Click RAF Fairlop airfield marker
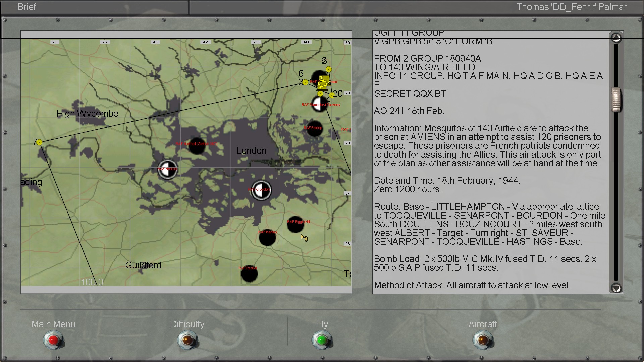Screen dimensions: 644x362 click(x=315, y=129)
